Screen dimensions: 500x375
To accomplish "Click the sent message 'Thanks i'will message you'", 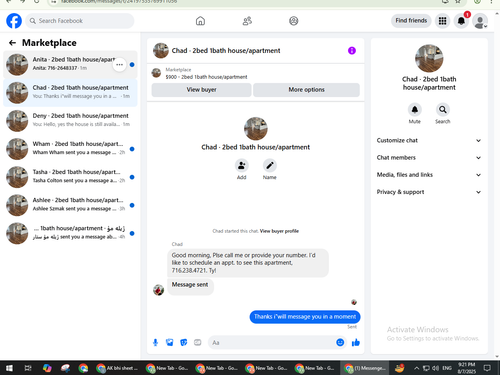I will pyautogui.click(x=305, y=317).
